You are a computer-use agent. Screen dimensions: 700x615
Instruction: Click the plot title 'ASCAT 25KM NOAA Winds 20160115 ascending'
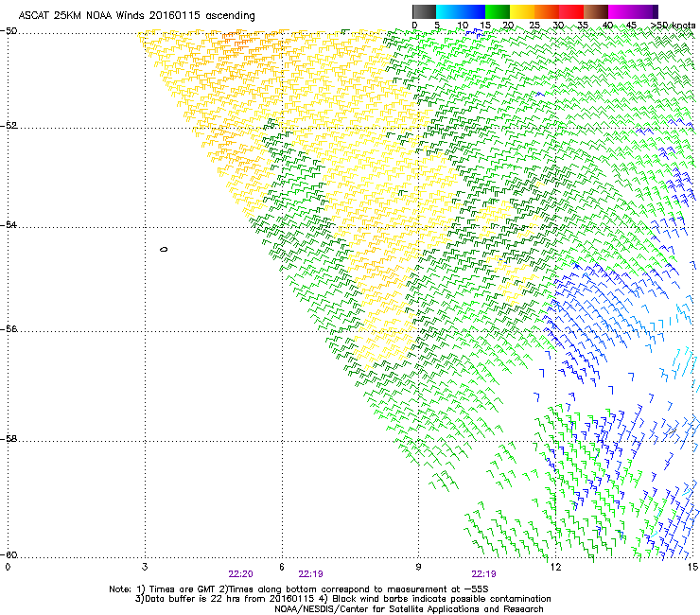[136, 16]
